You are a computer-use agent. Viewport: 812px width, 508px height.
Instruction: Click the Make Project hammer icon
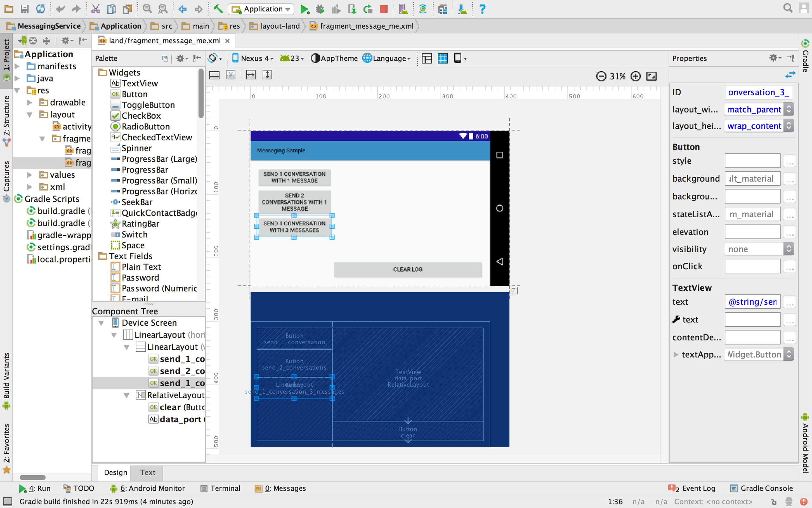[x=218, y=9]
